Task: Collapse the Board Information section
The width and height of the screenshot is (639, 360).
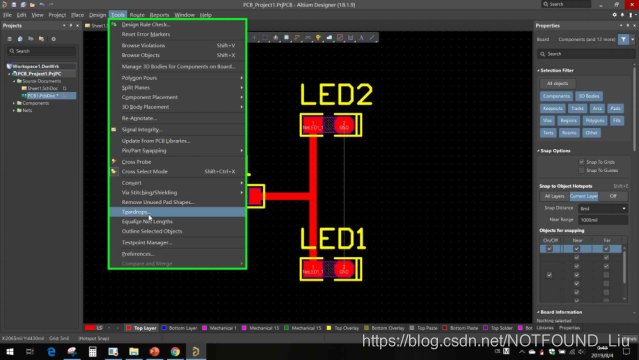Action: point(538,312)
